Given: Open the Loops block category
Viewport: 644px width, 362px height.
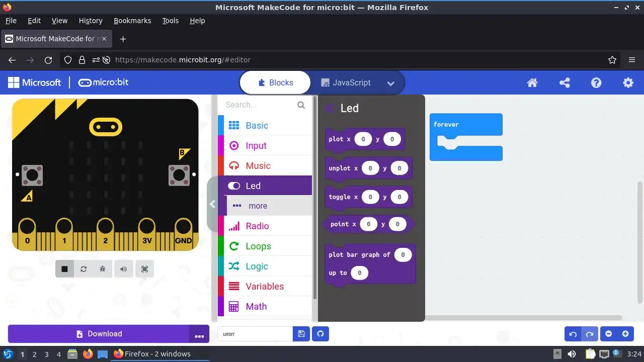Looking at the screenshot, I should [265, 246].
